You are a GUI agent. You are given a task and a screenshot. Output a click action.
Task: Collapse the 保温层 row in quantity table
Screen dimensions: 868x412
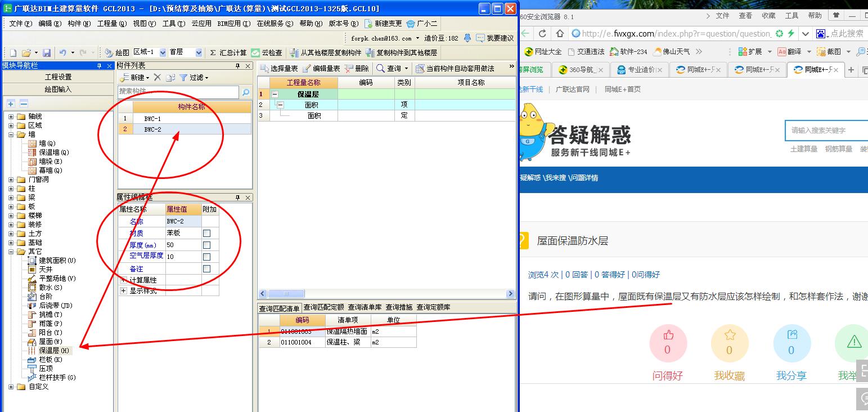click(x=275, y=95)
